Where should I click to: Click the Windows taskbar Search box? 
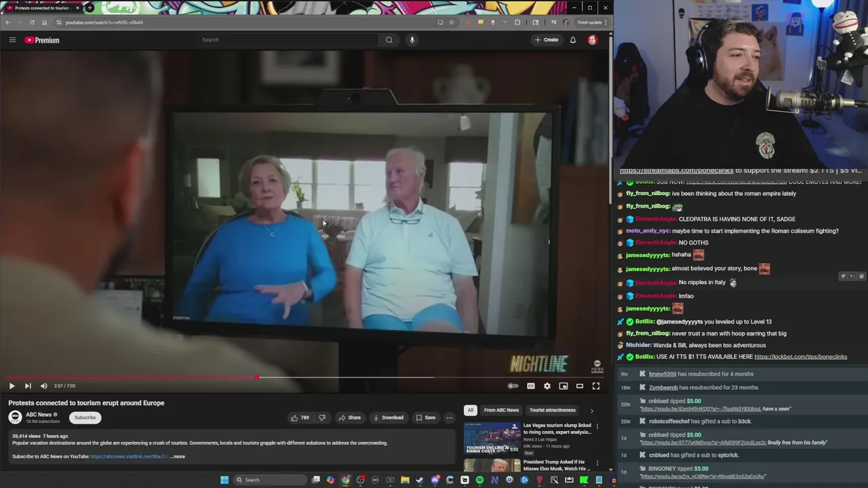[270, 480]
